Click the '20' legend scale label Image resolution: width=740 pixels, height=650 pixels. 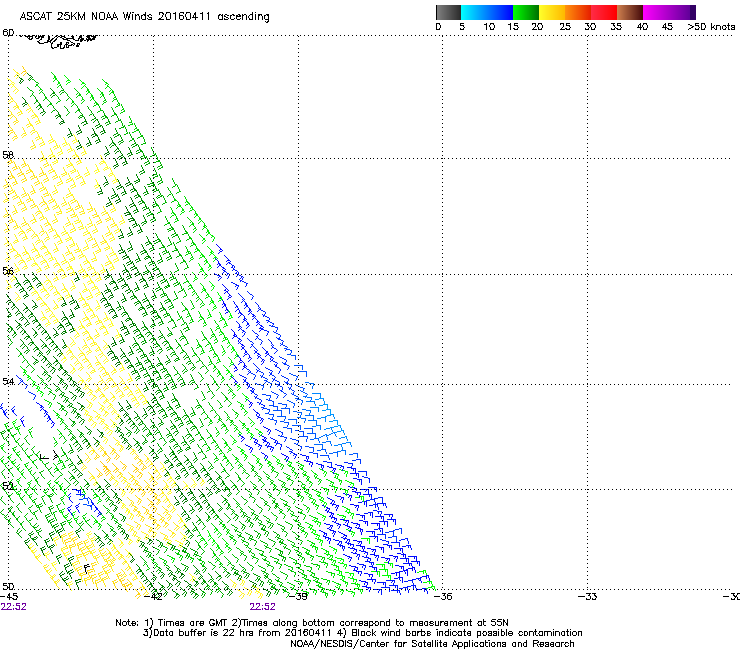coord(537,27)
